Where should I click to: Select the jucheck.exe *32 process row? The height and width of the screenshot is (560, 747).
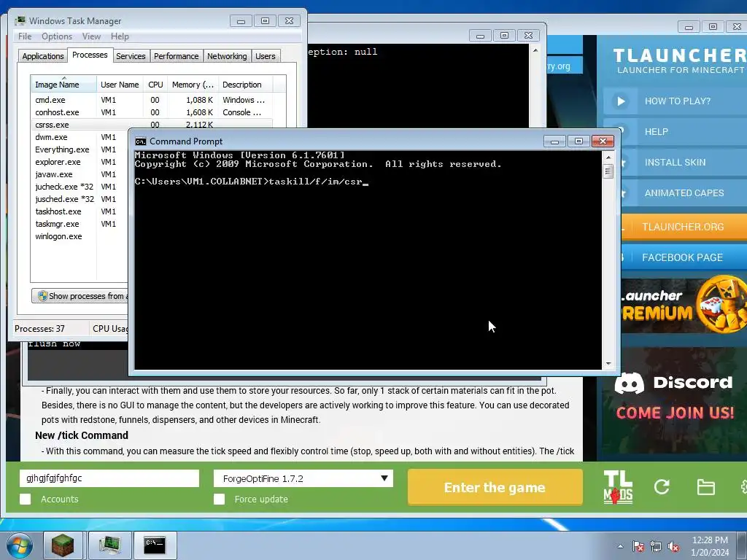(80, 187)
